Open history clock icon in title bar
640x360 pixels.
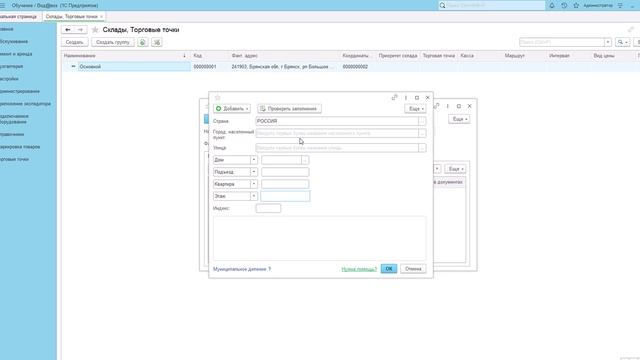(564, 5)
